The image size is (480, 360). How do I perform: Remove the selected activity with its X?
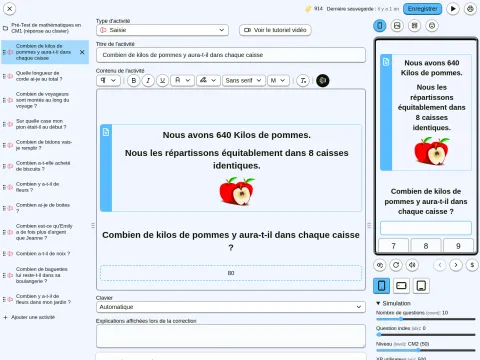82,52
